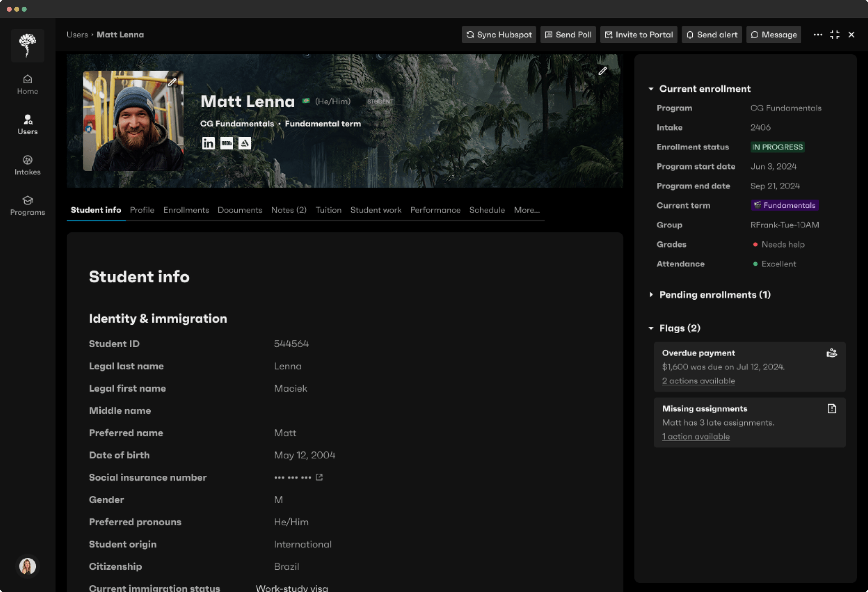Switch to the Notes (2) tab

[289, 210]
